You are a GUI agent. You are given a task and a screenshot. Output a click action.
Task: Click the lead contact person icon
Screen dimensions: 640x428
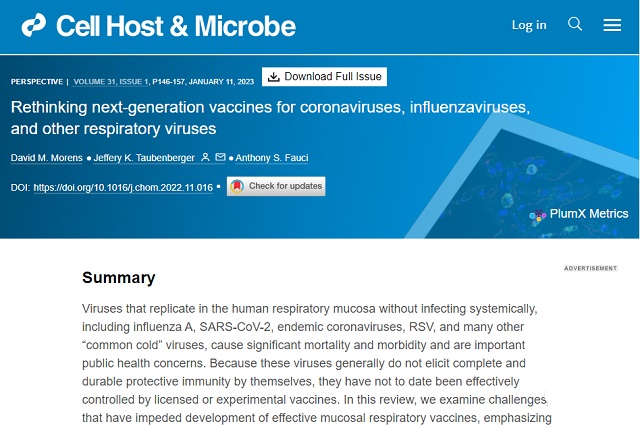(205, 157)
